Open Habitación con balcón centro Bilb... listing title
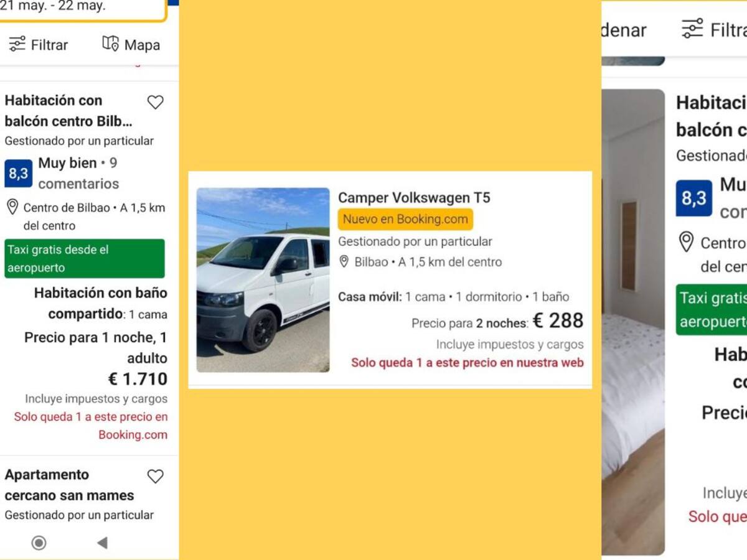Screen dimensions: 747x560 (68, 111)
